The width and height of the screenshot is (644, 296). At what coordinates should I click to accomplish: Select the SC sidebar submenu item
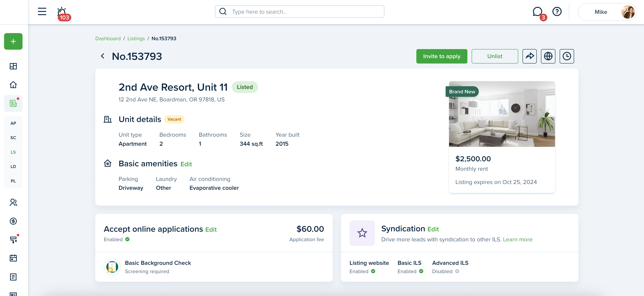[13, 138]
